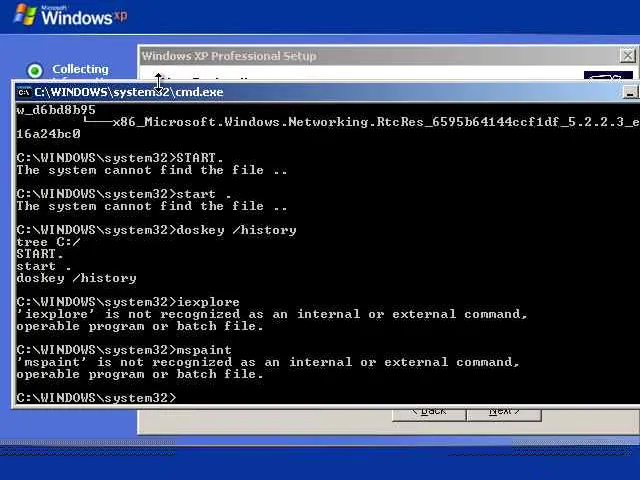
Task: Click the standalone 'START.' history entry
Action: (x=40, y=254)
